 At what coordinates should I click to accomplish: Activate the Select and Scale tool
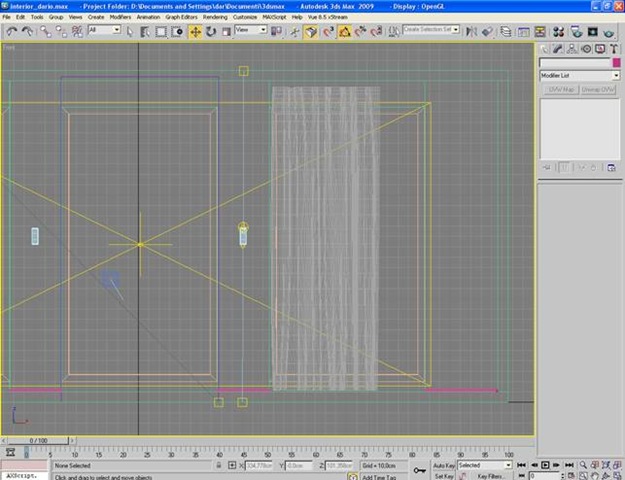pos(226,31)
